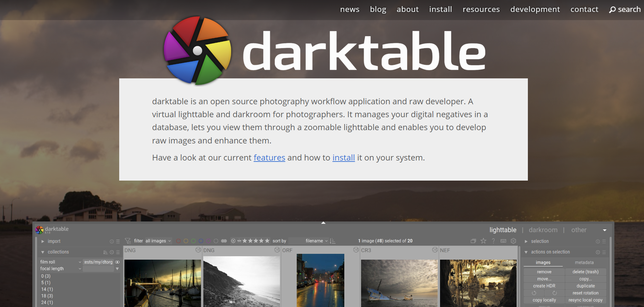Expand the selection module
The image size is (644, 307).
pos(526,241)
